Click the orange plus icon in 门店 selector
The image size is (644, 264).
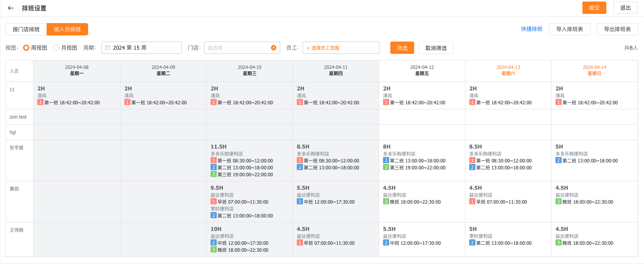pyautogui.click(x=274, y=48)
